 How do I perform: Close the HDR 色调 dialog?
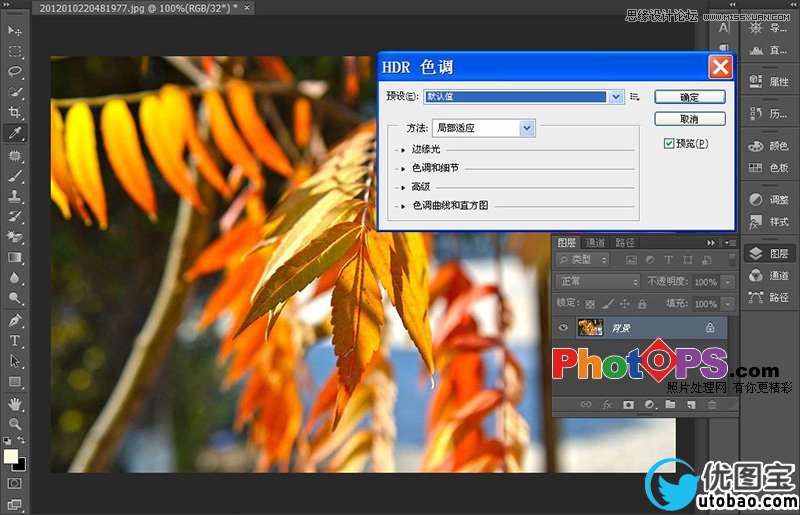point(720,67)
